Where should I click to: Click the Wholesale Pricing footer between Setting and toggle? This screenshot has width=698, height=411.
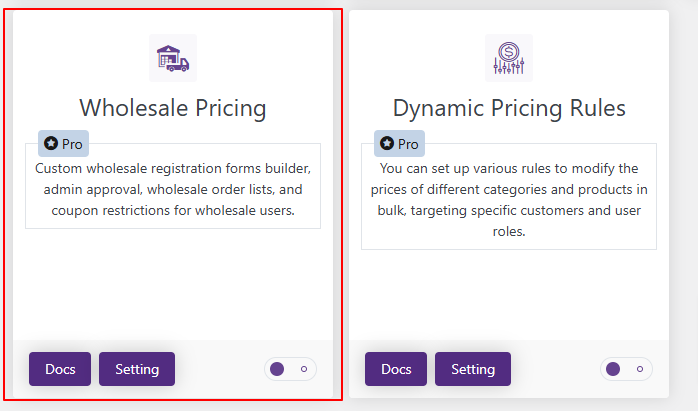pyautogui.click(x=220, y=369)
